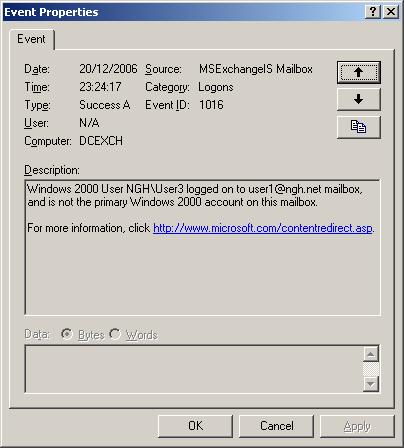This screenshot has height=448, width=404.
Task: Click the data box scroll down arrow
Action: tap(371, 384)
